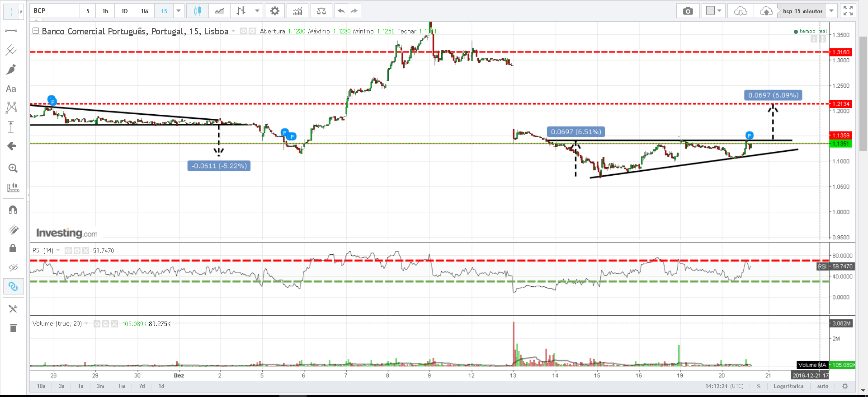Select the chart pattern drawing tool
The image size is (868, 397).
(11, 107)
